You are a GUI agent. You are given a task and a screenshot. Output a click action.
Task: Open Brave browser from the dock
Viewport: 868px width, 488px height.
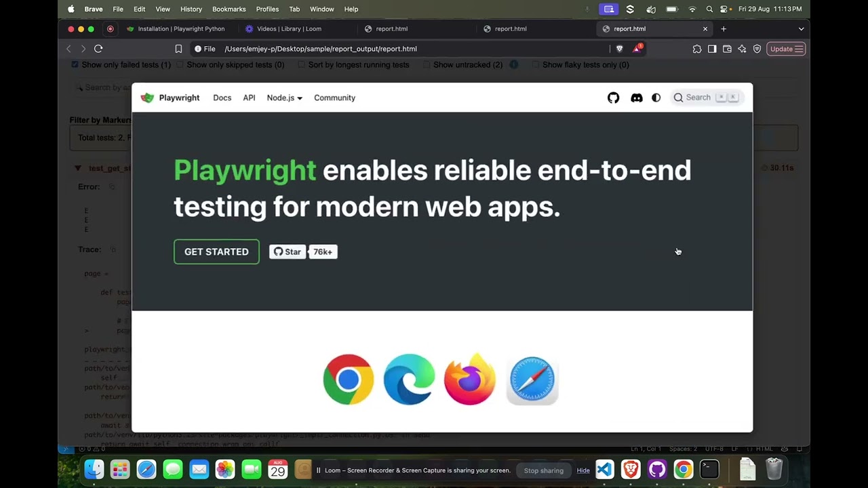[631, 469]
